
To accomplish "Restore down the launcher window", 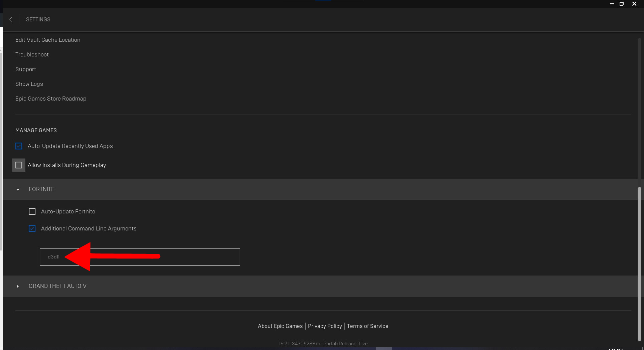I will tap(622, 4).
